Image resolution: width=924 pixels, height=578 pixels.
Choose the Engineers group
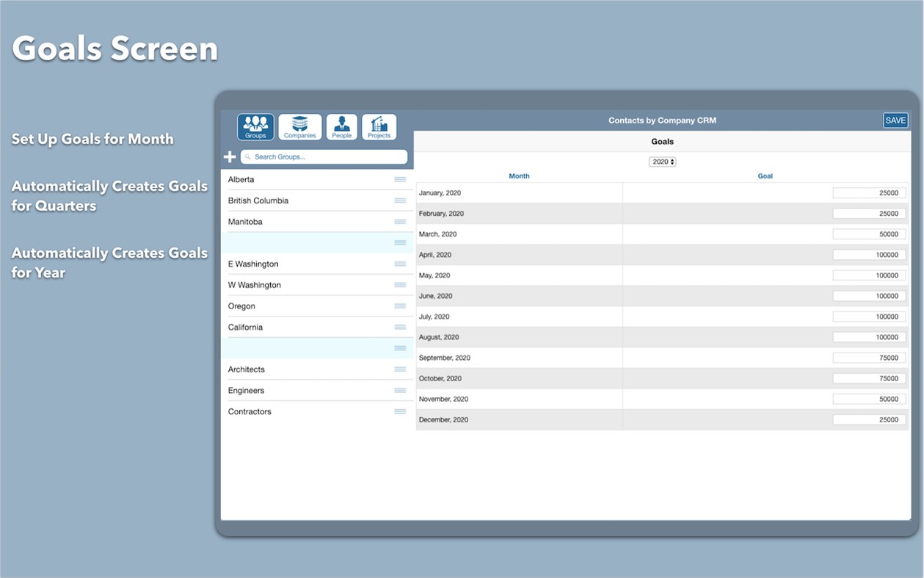coord(246,390)
